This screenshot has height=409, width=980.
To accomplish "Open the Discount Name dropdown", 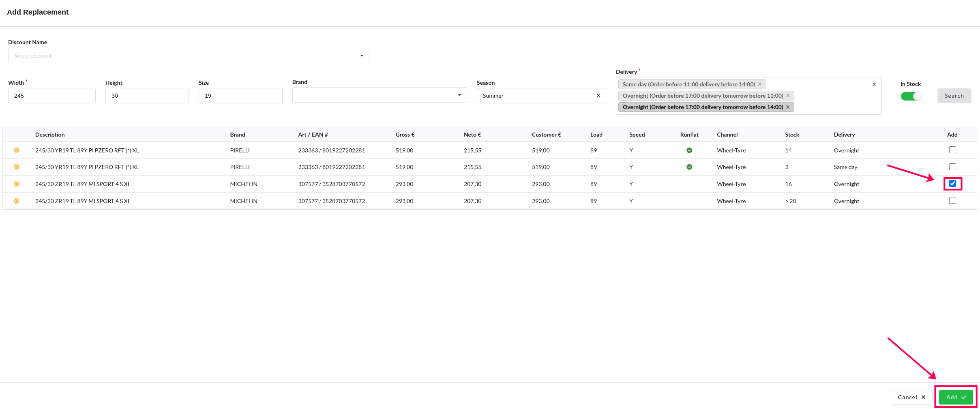I will [189, 56].
